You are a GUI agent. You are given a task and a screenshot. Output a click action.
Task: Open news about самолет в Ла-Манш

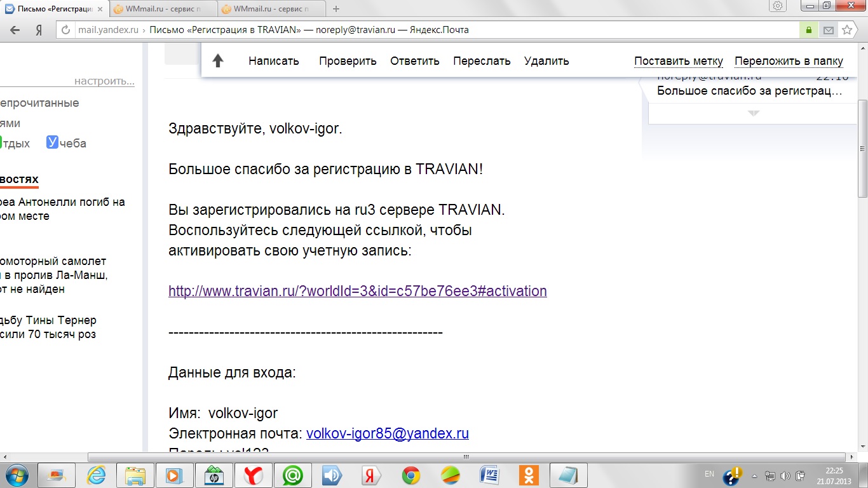(x=53, y=275)
